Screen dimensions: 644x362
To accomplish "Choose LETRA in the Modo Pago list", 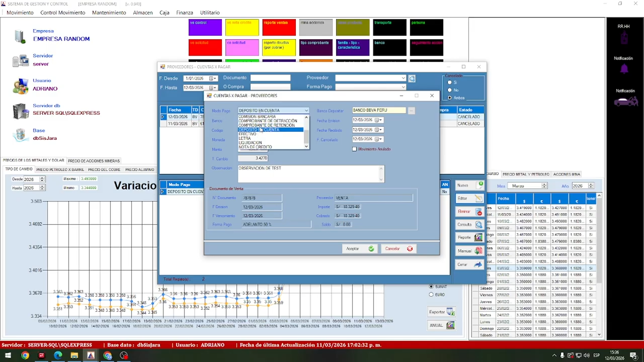I will [271, 138].
